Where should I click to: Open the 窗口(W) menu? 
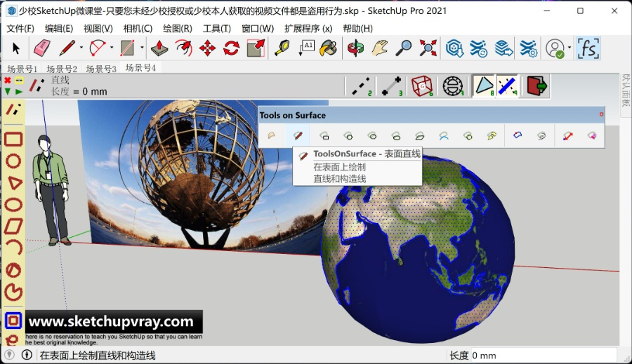258,29
